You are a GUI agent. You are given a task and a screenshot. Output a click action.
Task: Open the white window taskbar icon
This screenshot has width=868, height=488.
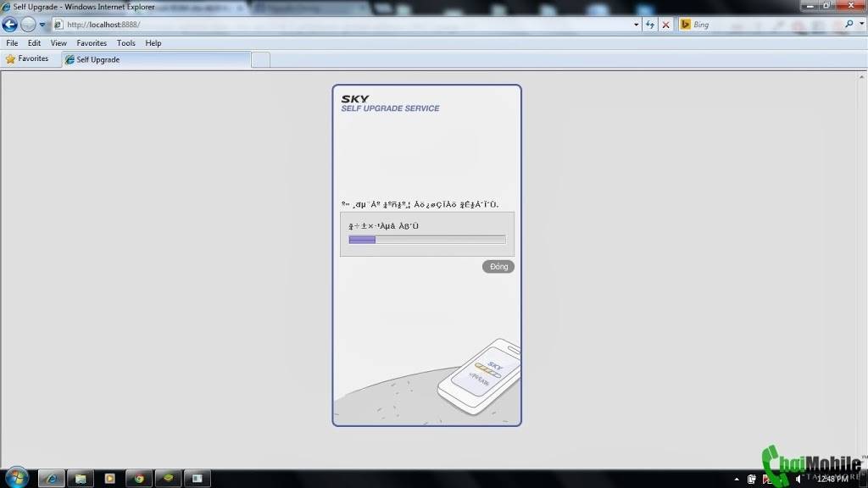[x=197, y=479]
